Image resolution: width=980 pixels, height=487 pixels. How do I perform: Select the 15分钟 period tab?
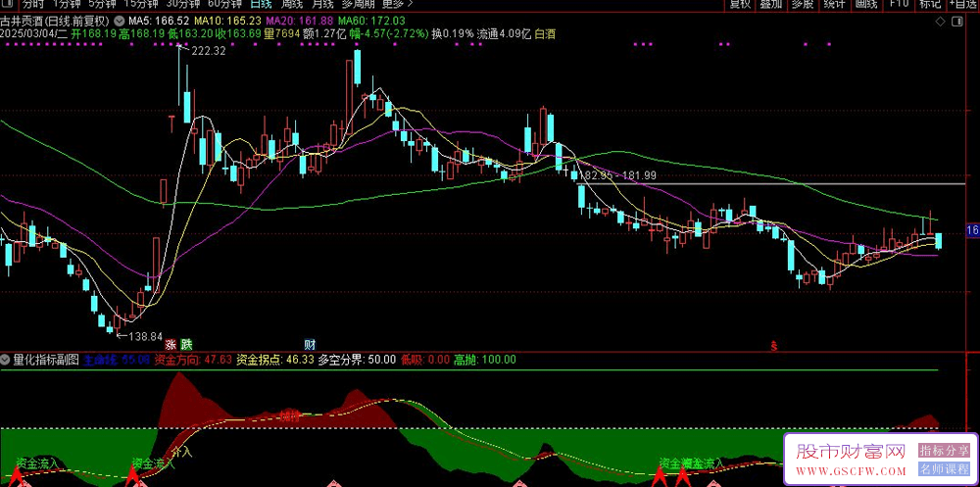[x=141, y=4]
